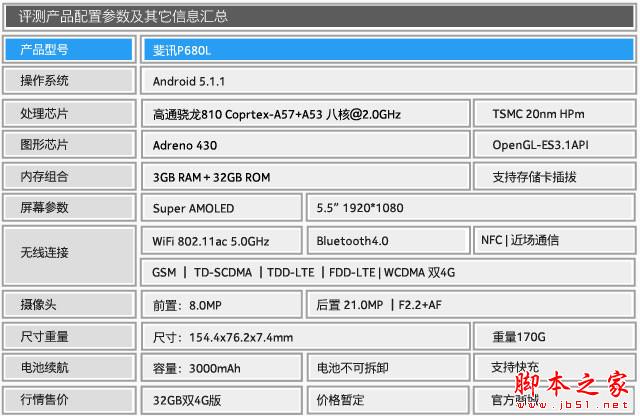Click the 价格暂定 cell

[x=388, y=400]
